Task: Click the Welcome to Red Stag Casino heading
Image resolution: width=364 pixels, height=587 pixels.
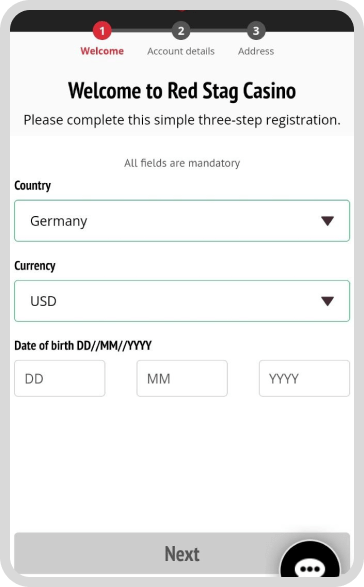Action: 182,91
